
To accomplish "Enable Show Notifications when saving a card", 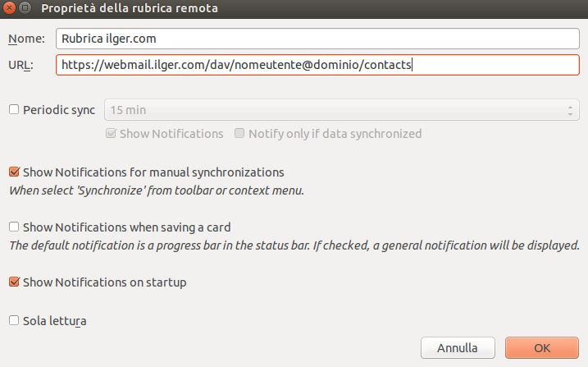I will (14, 227).
